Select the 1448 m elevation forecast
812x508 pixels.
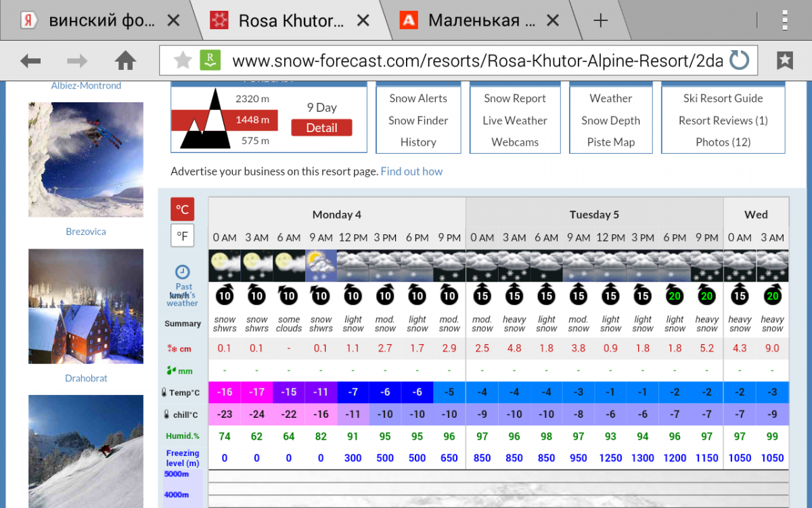click(x=252, y=120)
